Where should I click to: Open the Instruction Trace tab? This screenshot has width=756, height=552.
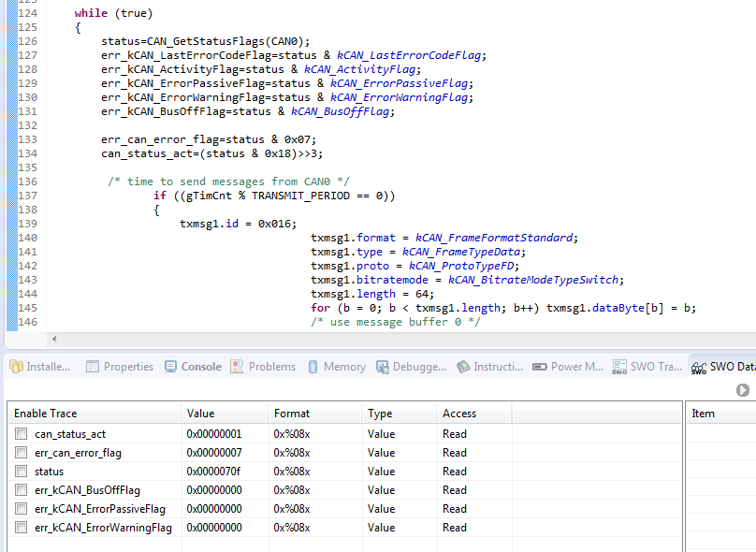tap(490, 367)
